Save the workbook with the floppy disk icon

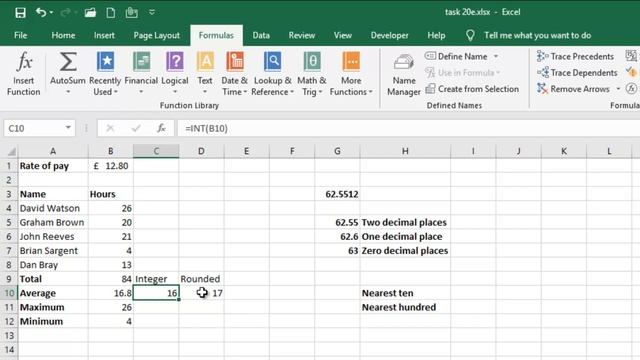(x=20, y=13)
